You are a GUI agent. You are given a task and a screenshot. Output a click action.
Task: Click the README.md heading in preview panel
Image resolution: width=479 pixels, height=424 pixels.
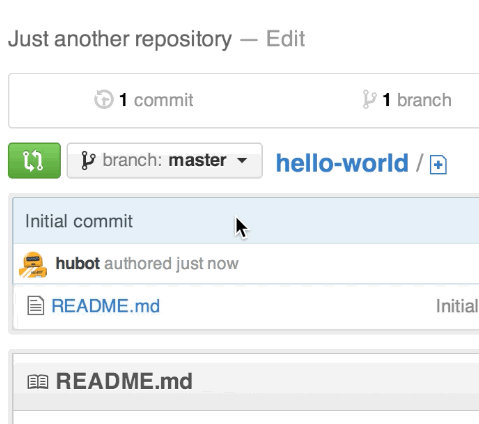point(124,381)
